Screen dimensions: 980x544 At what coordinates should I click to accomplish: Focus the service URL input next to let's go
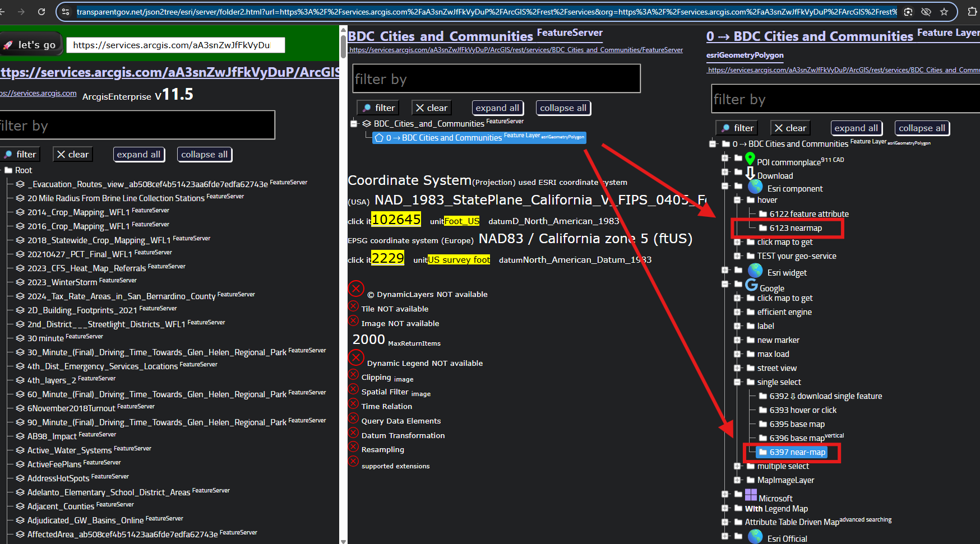[175, 45]
